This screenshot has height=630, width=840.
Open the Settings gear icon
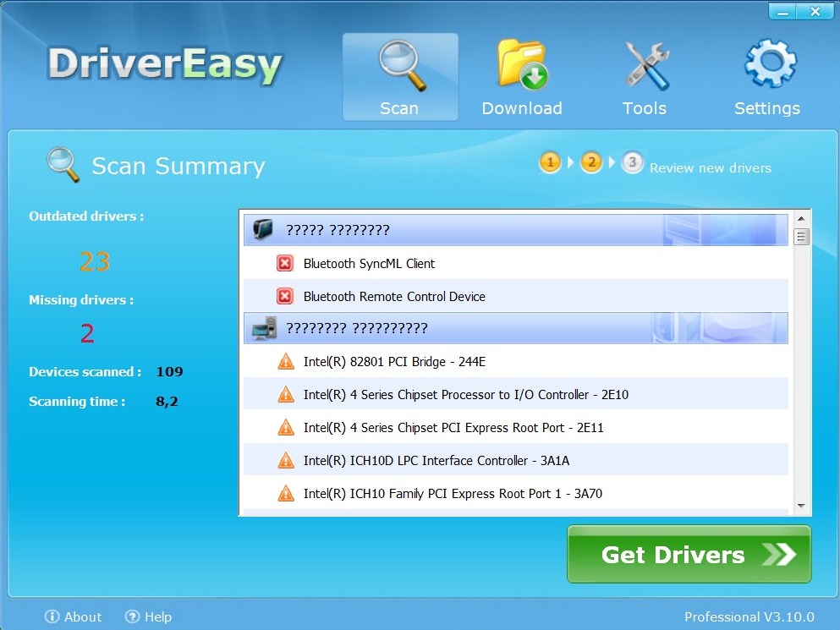pyautogui.click(x=771, y=63)
